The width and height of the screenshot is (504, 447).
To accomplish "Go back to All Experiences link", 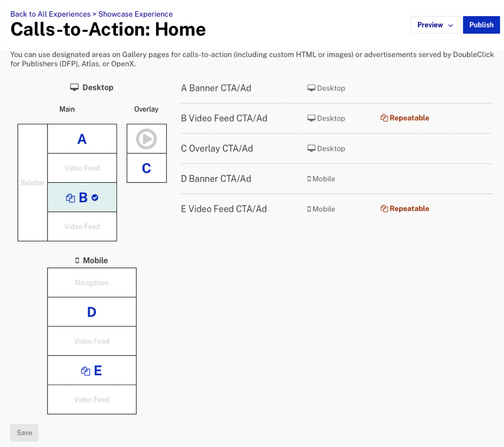I will (50, 14).
